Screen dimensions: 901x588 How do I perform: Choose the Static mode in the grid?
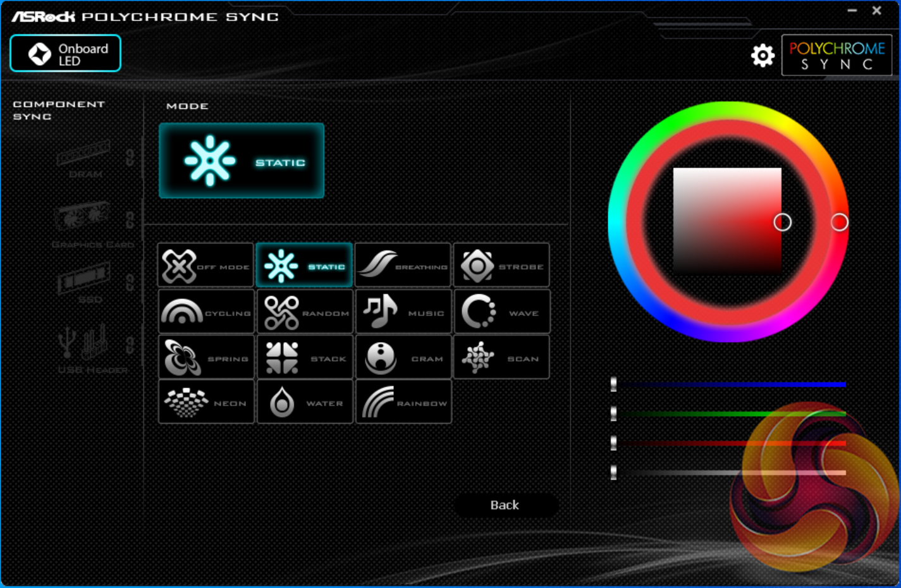(304, 265)
